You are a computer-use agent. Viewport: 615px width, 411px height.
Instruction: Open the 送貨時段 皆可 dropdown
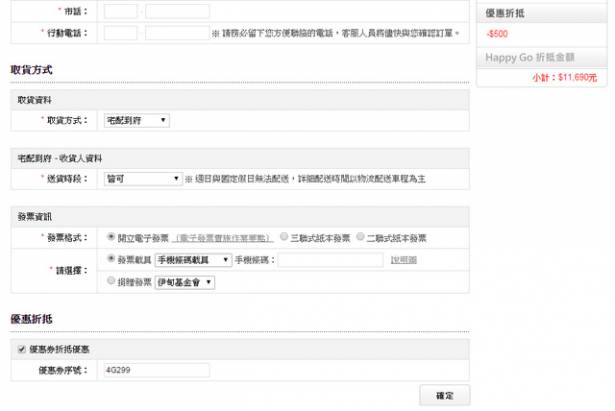pyautogui.click(x=143, y=179)
